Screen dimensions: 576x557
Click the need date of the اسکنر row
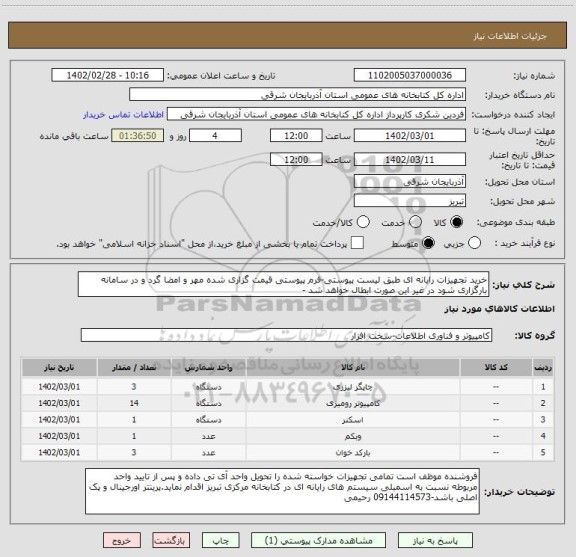click(x=59, y=420)
